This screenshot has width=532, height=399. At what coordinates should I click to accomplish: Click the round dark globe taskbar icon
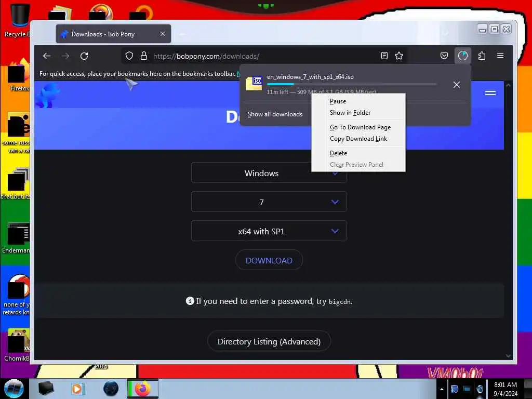[111, 389]
